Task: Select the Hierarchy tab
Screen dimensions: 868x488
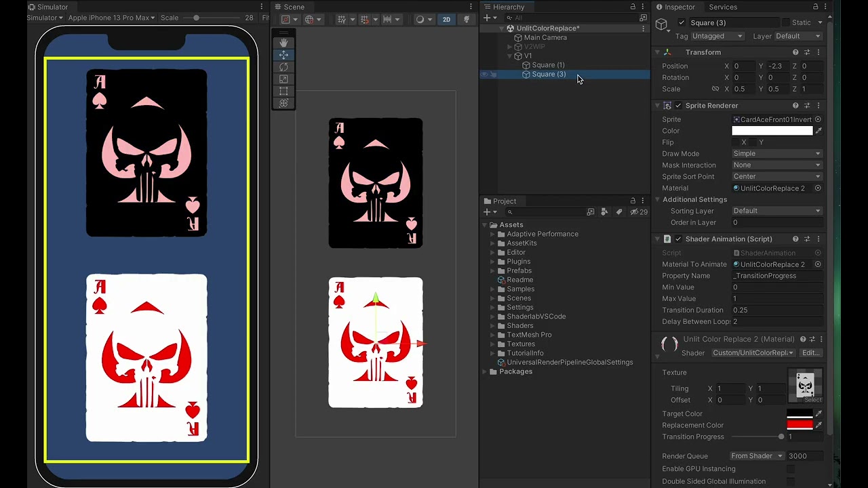Action: [504, 7]
